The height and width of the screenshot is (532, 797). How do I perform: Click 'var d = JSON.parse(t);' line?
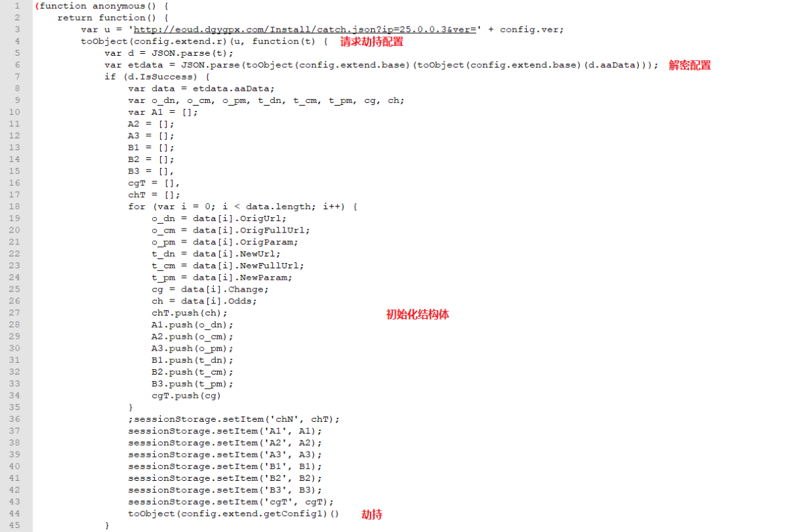(x=169, y=53)
